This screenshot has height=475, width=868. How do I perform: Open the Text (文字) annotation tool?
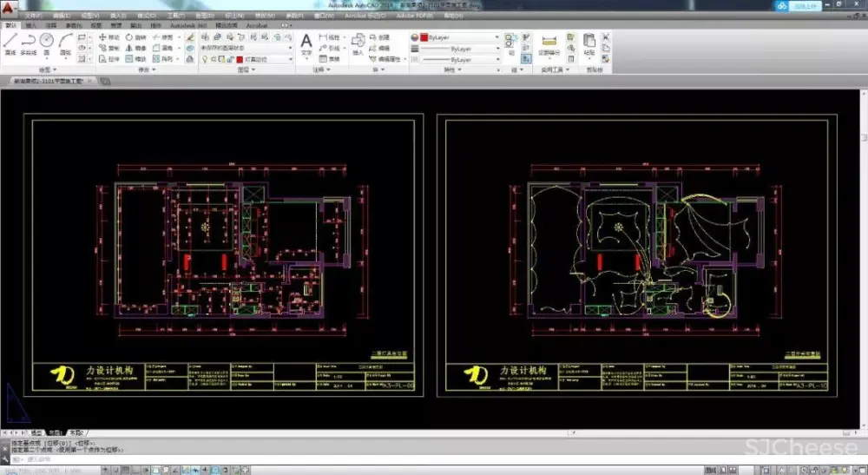pos(306,43)
